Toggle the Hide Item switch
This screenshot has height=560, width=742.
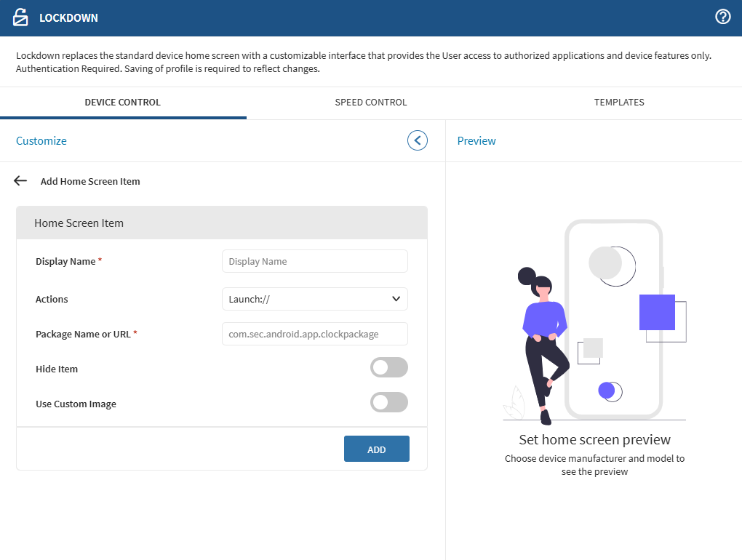(388, 368)
